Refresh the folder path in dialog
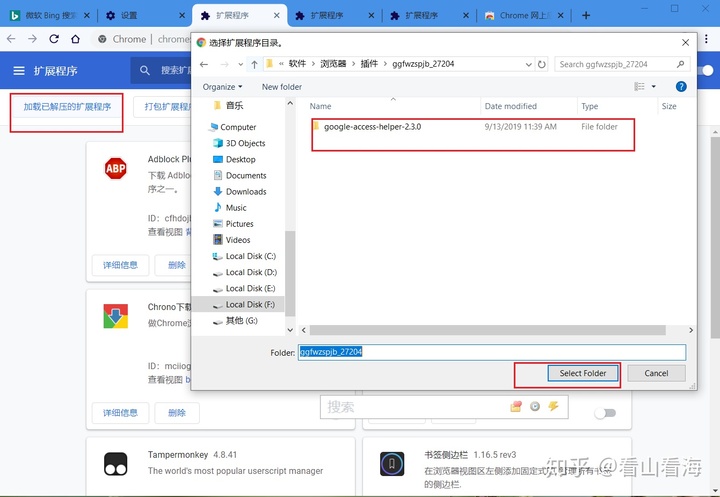 point(542,64)
